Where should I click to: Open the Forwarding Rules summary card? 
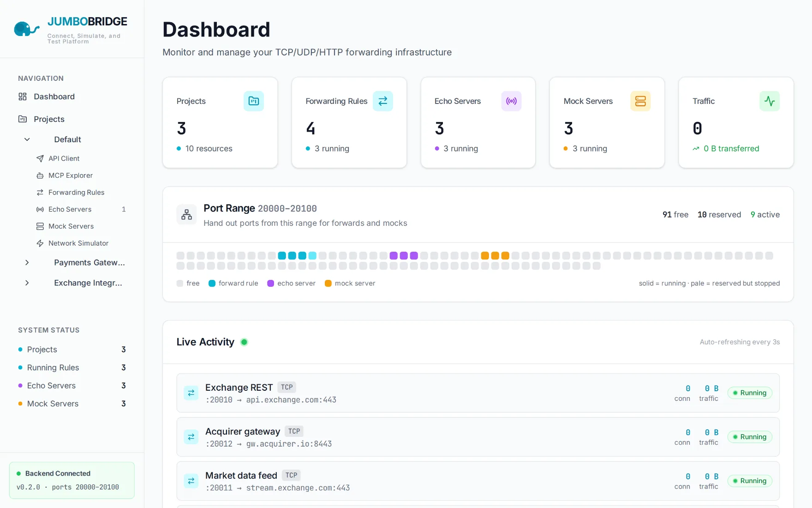[349, 122]
